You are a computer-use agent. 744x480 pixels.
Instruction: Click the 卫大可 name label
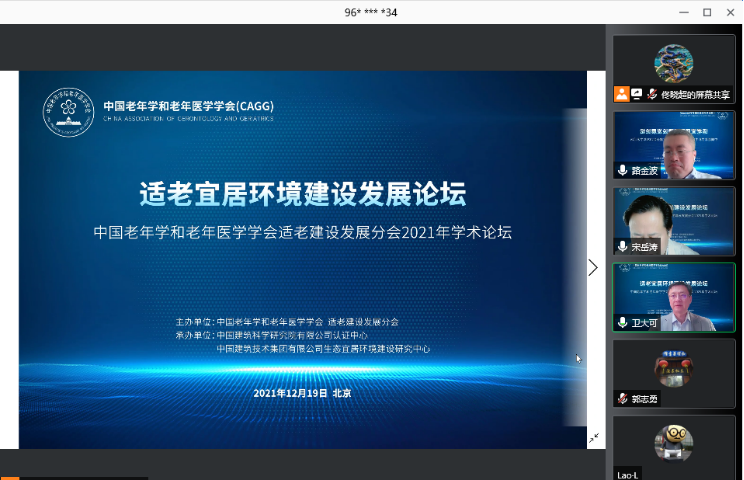pos(645,323)
